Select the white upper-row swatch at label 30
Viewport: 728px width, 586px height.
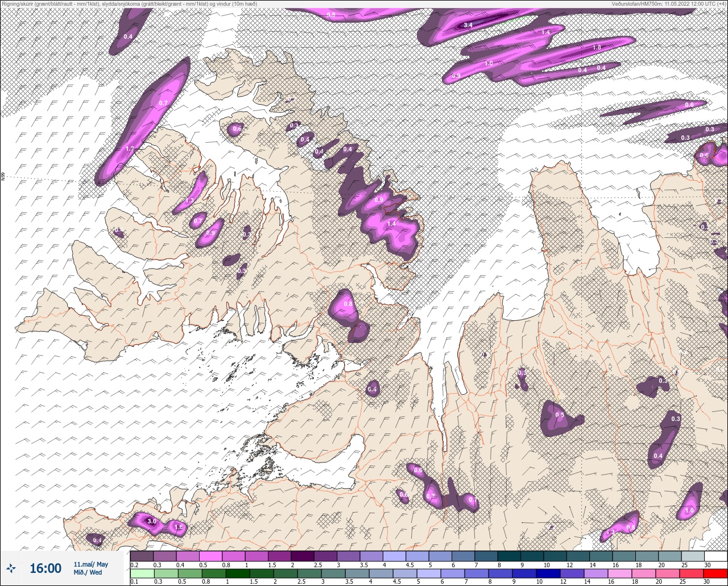tap(715, 556)
